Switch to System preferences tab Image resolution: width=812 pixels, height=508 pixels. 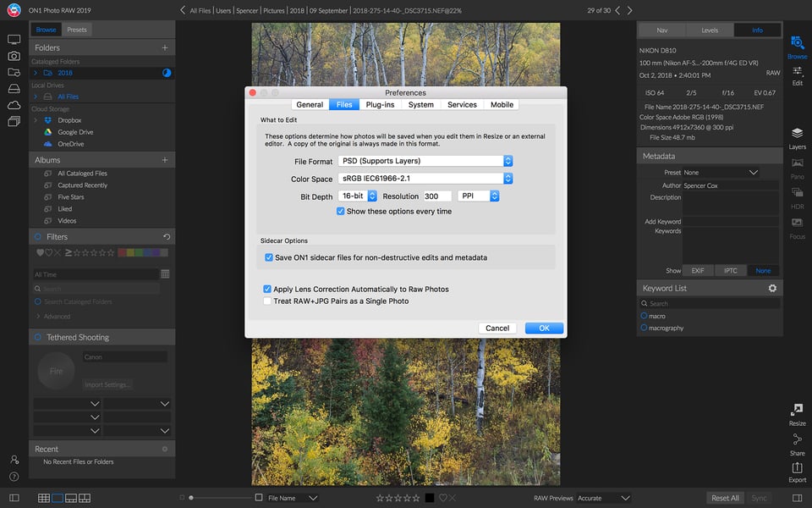(421, 105)
